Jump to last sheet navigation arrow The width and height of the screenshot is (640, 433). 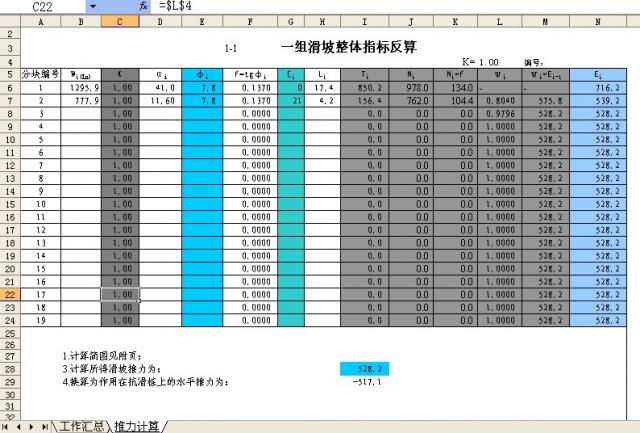(x=44, y=427)
